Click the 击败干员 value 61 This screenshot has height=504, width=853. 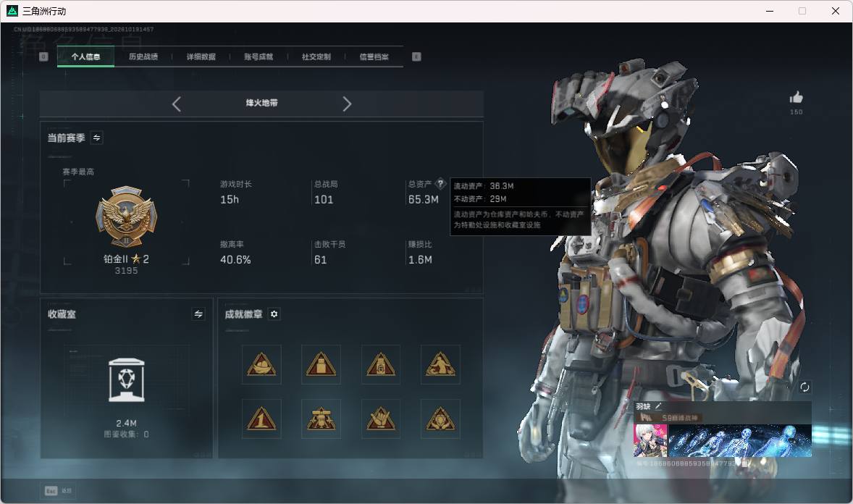click(321, 260)
